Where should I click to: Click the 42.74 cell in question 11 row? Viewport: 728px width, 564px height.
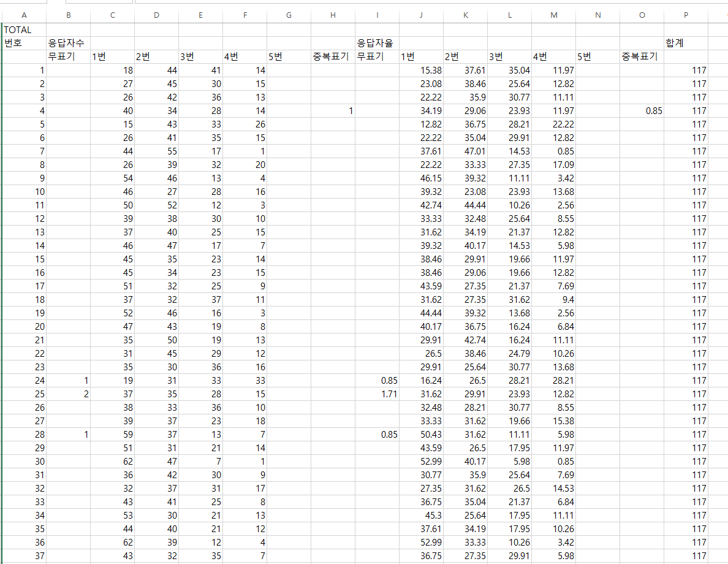click(421, 205)
